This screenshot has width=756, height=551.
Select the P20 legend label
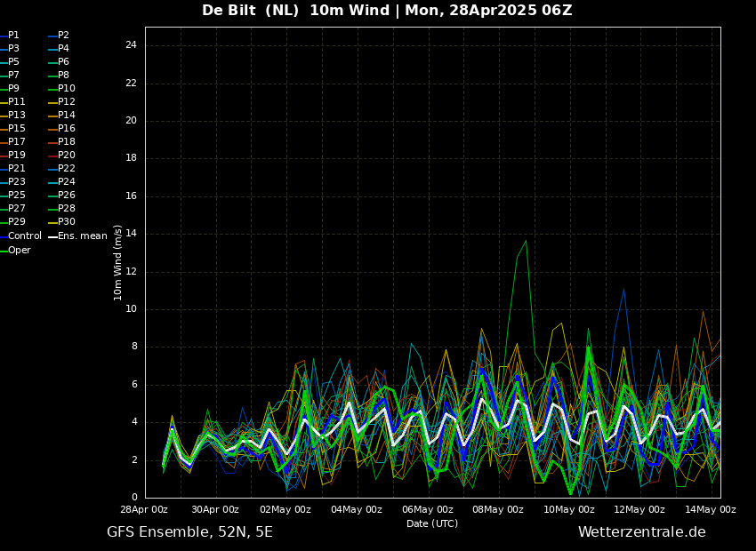(x=66, y=156)
